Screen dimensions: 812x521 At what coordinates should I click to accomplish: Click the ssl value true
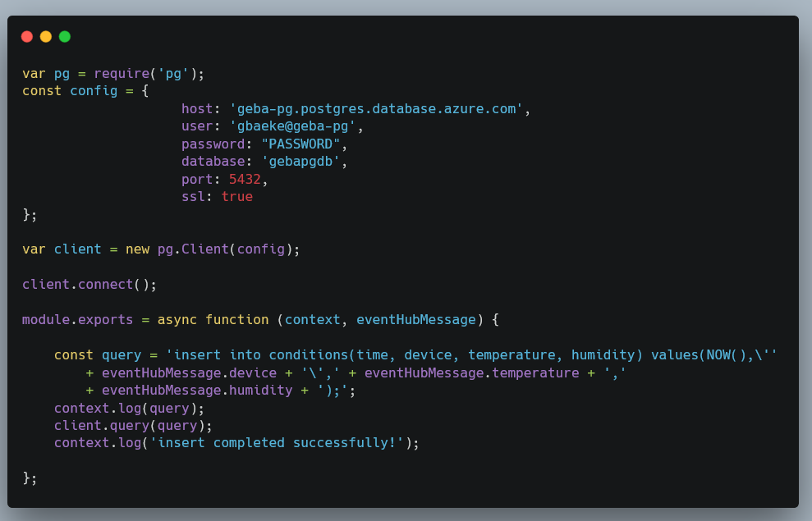pos(237,197)
